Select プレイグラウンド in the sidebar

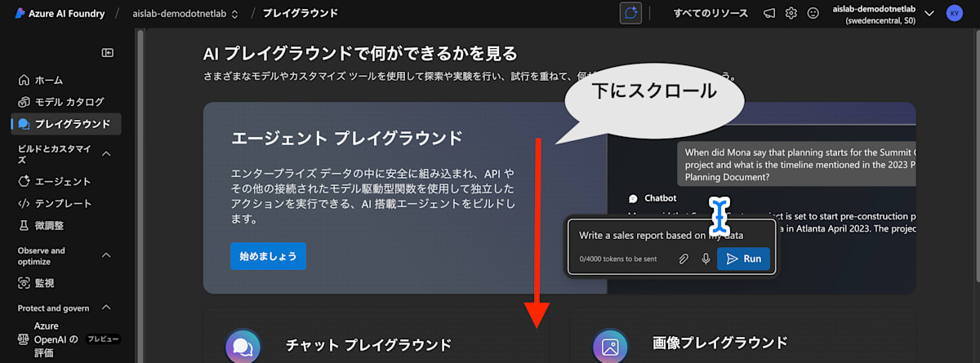point(67,124)
